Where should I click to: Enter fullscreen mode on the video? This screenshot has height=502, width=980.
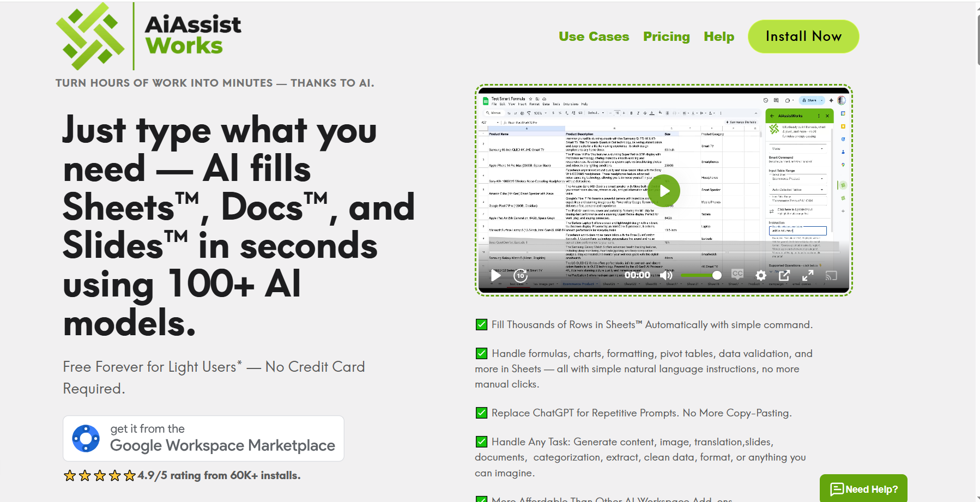[808, 275]
